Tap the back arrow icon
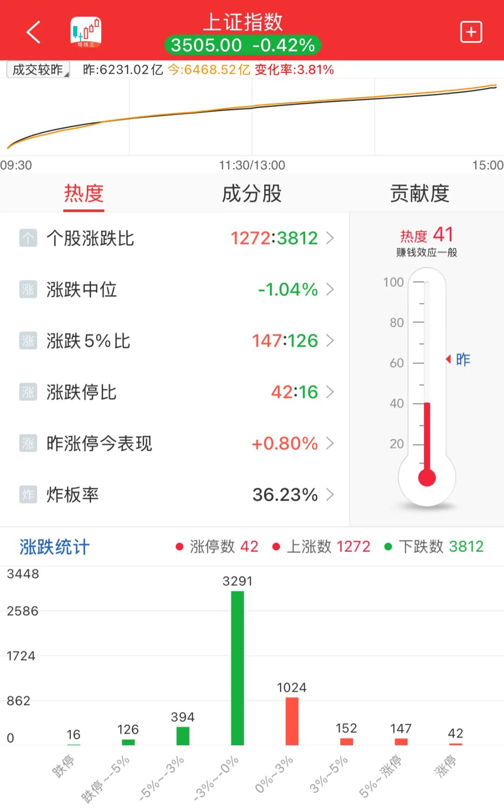The height and width of the screenshot is (812, 504). [33, 32]
